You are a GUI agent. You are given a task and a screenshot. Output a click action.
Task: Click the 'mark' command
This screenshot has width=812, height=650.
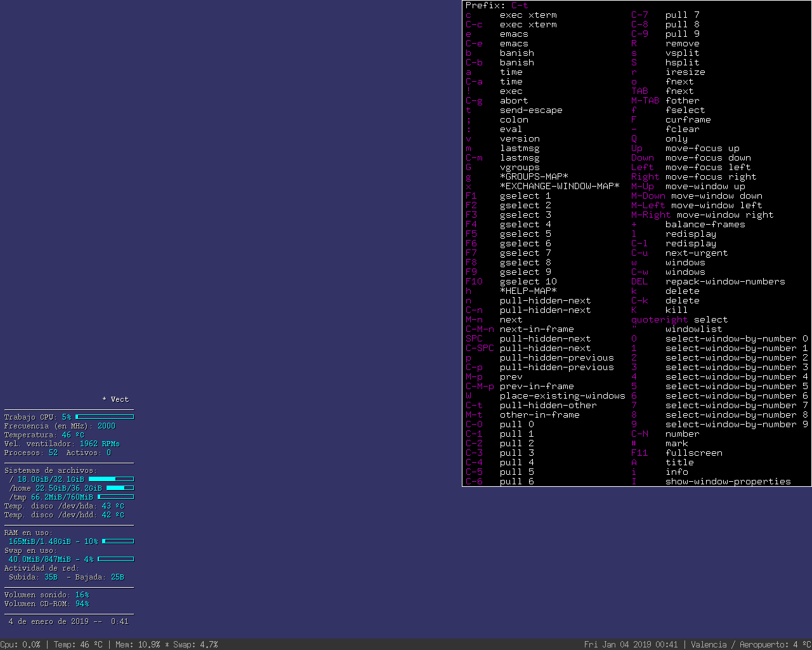[677, 443]
